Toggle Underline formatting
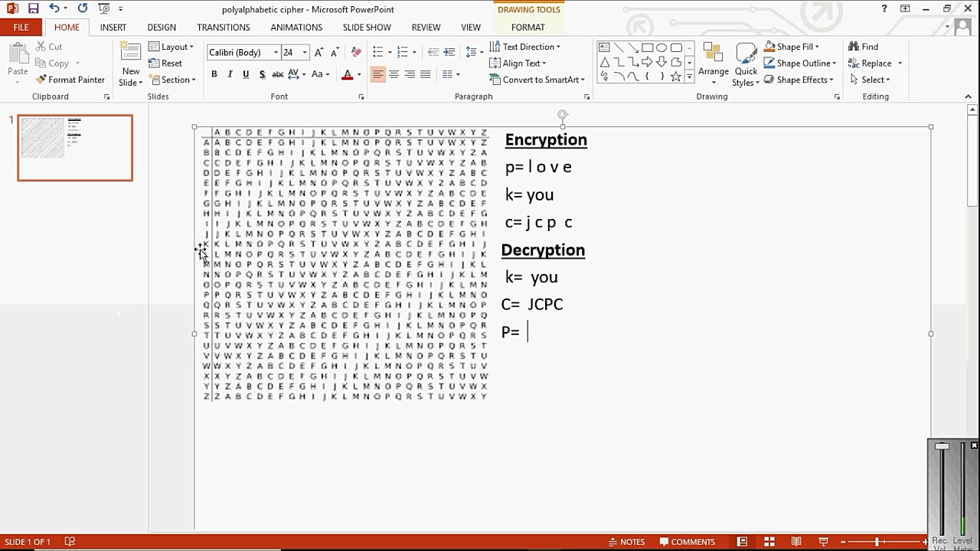The height and width of the screenshot is (551, 980). (246, 74)
